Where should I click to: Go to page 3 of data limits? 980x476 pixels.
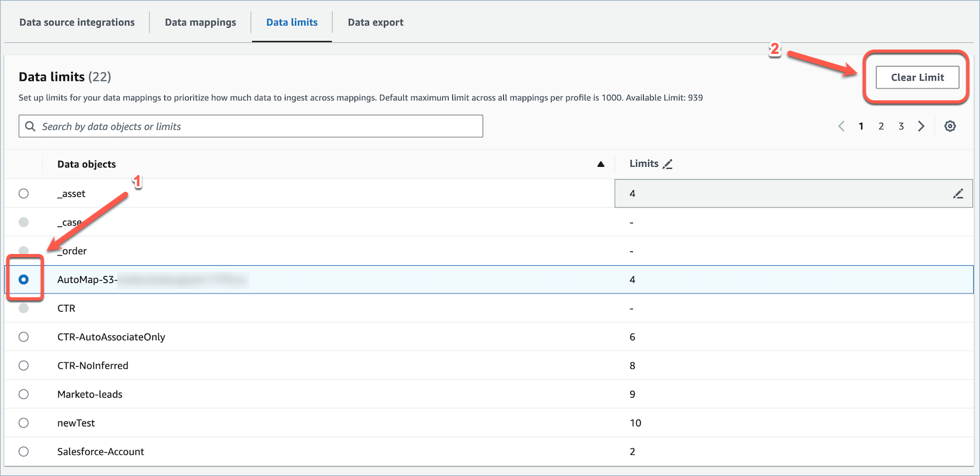click(901, 126)
